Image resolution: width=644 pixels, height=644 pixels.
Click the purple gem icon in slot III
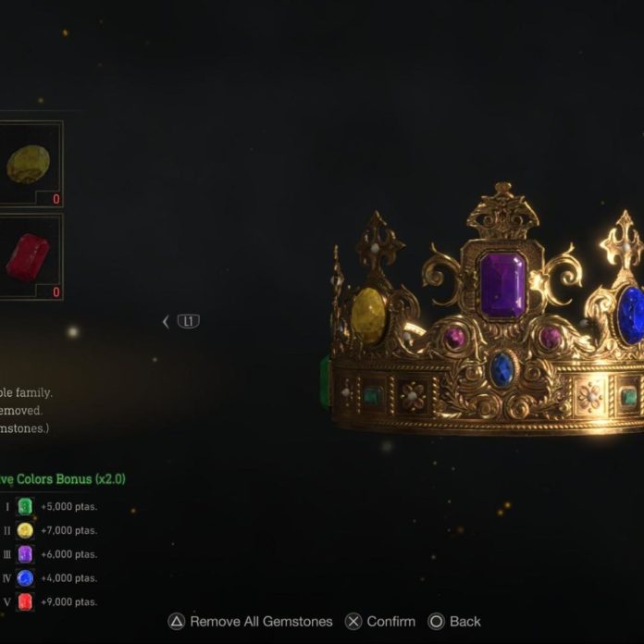25,554
